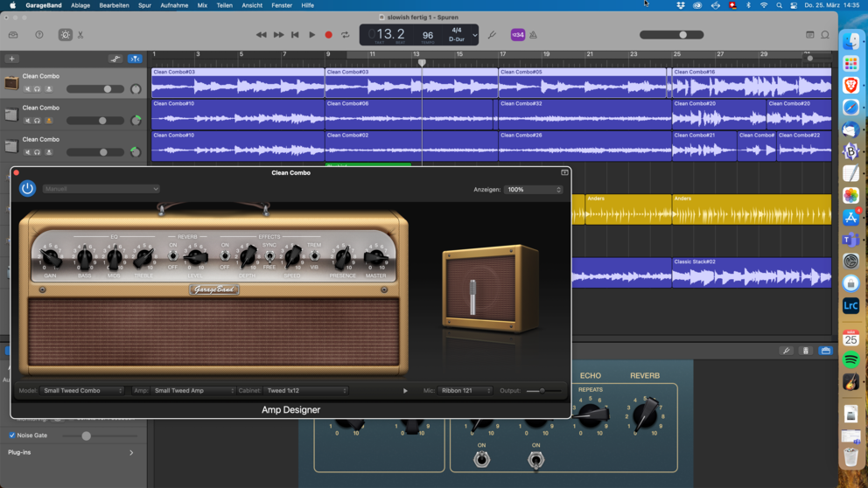Click link button at Amp Designer window corner

564,172
